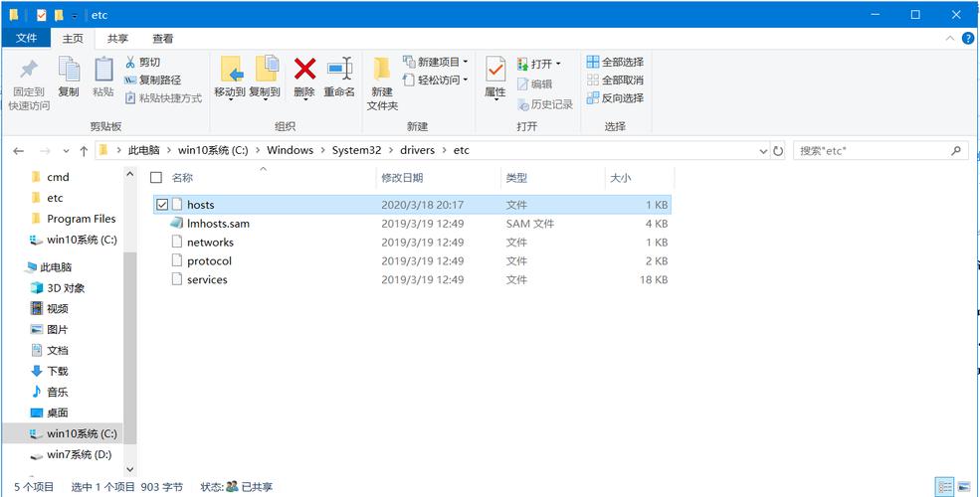The width and height of the screenshot is (980, 497).
Task: Click 此电脑 in address breadcrumb
Action: [143, 150]
